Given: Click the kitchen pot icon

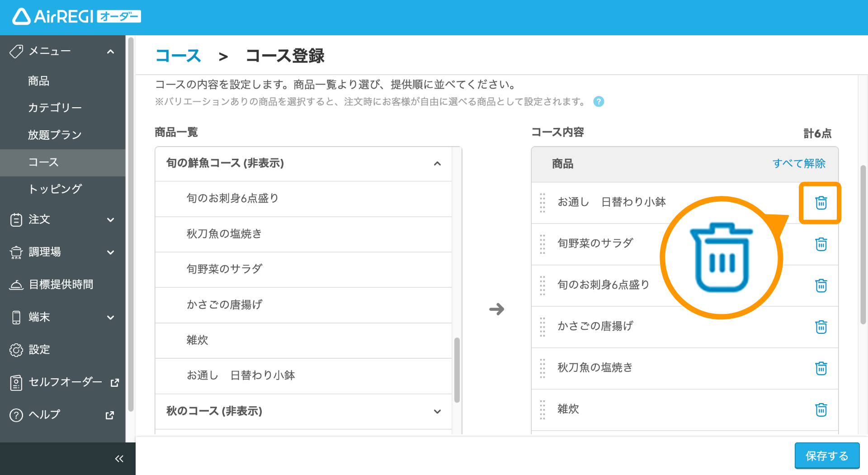Looking at the screenshot, I should (x=16, y=252).
